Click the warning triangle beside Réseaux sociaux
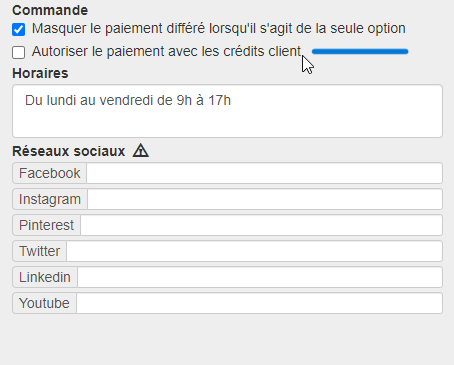This screenshot has height=365, width=454. pyautogui.click(x=141, y=150)
